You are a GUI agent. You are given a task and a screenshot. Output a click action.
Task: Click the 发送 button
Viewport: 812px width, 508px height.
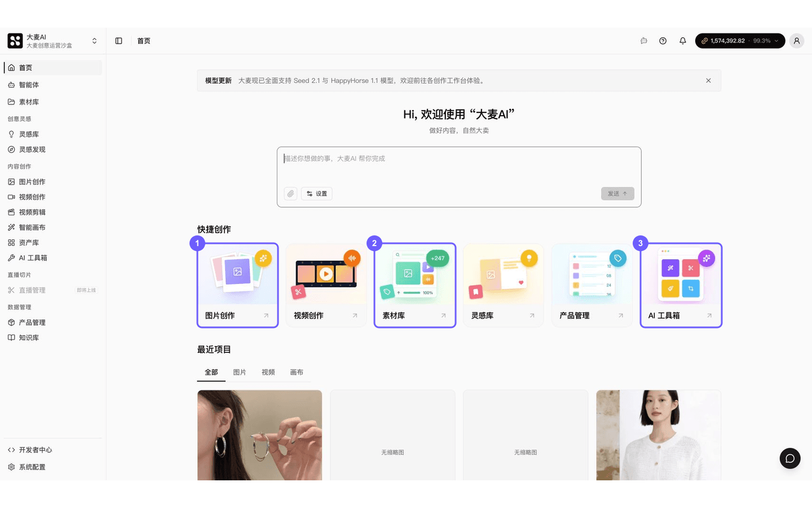pos(617,194)
